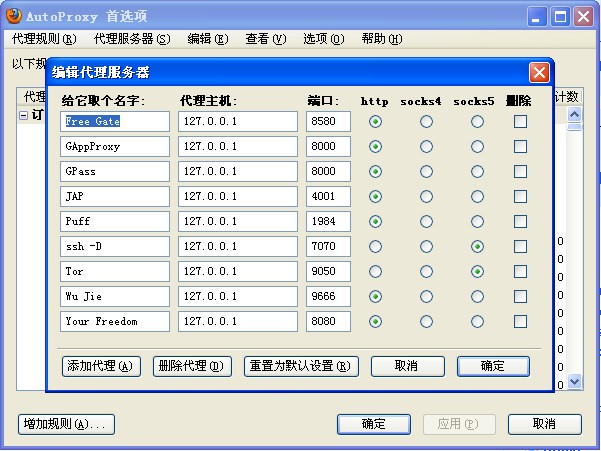Select socks4 for Tor proxy

[x=426, y=271]
